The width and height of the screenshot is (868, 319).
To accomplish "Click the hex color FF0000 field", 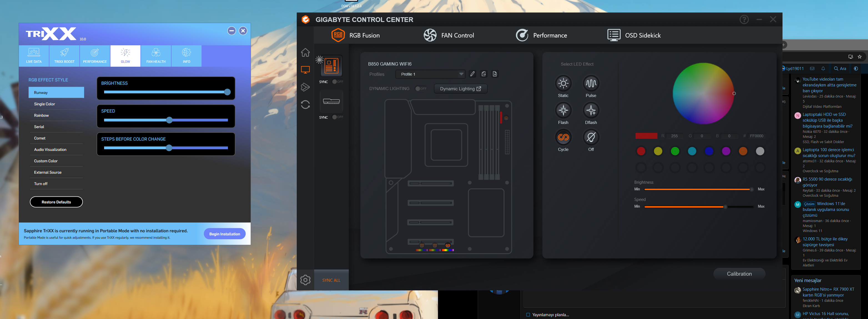I will pos(756,136).
